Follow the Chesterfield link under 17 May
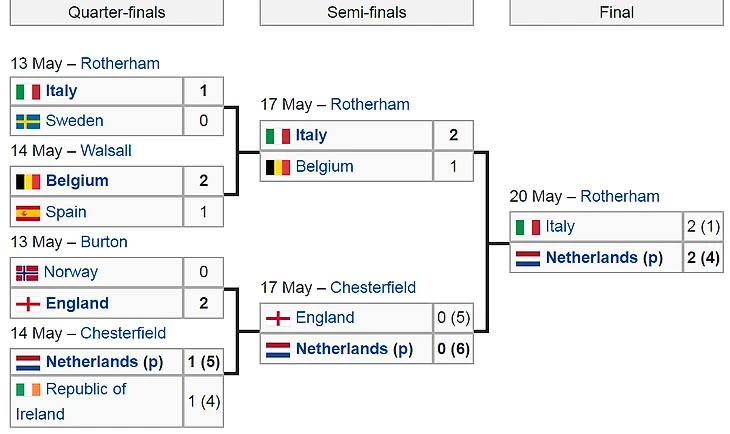This screenshot has width=730, height=434. [x=373, y=288]
